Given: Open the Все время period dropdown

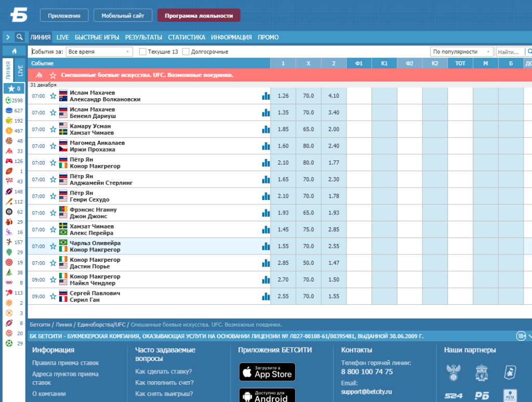Looking at the screenshot, I should [99, 51].
